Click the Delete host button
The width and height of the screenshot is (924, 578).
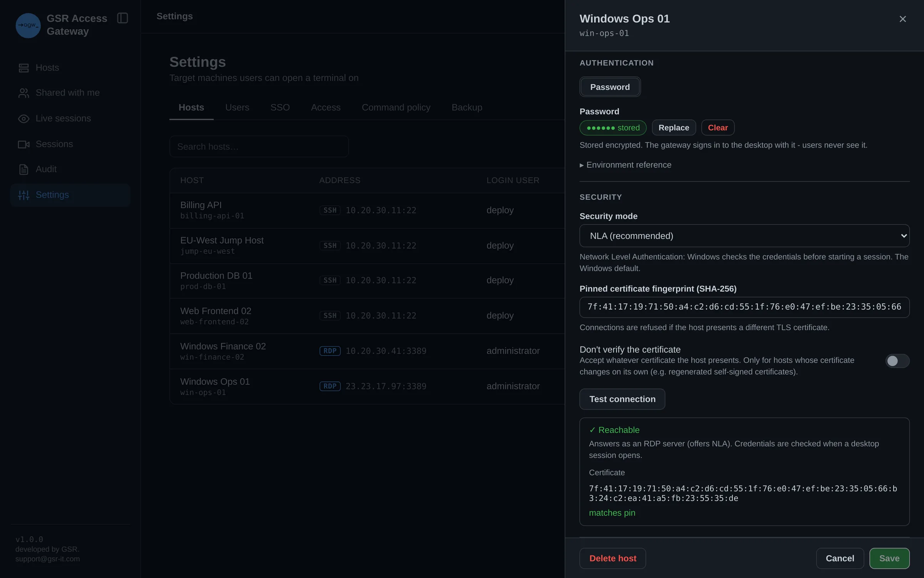point(613,558)
